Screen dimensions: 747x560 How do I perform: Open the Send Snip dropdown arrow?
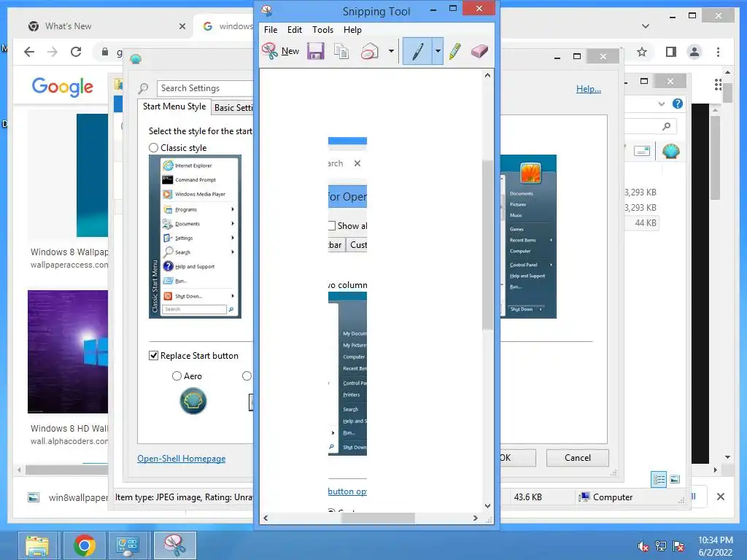click(391, 51)
